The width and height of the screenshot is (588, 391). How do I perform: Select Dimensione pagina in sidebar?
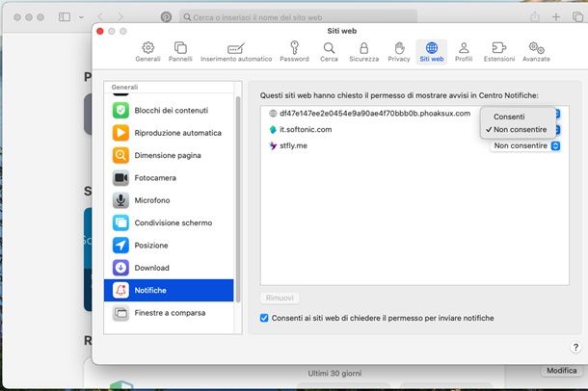coord(169,155)
